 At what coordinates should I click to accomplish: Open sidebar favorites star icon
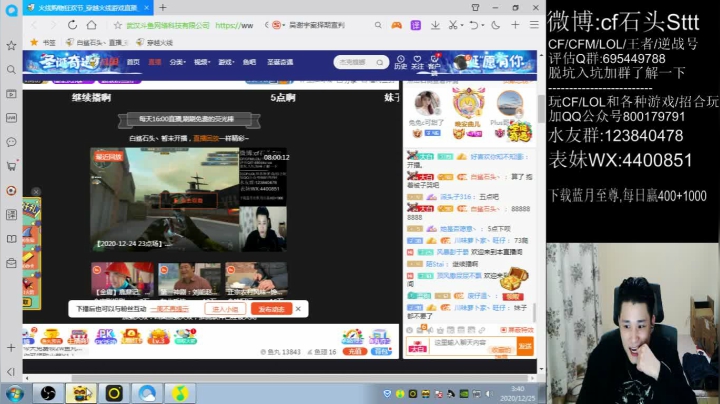click(x=11, y=45)
